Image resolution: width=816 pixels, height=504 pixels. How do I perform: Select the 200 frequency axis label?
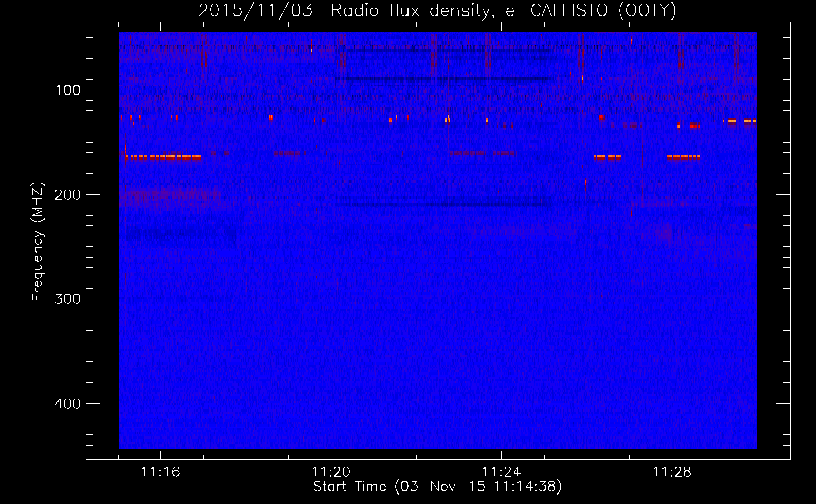pos(68,195)
